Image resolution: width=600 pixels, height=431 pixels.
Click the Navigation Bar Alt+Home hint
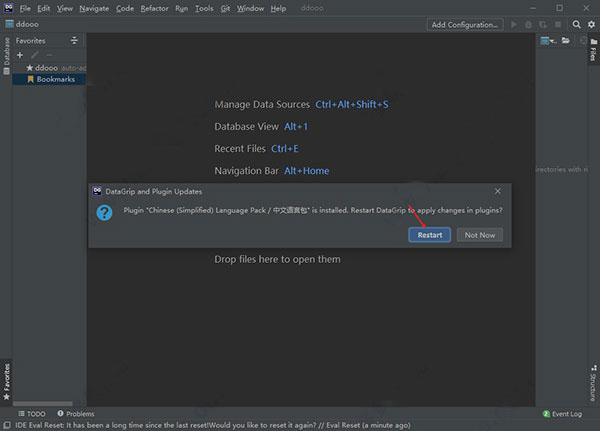pos(272,171)
